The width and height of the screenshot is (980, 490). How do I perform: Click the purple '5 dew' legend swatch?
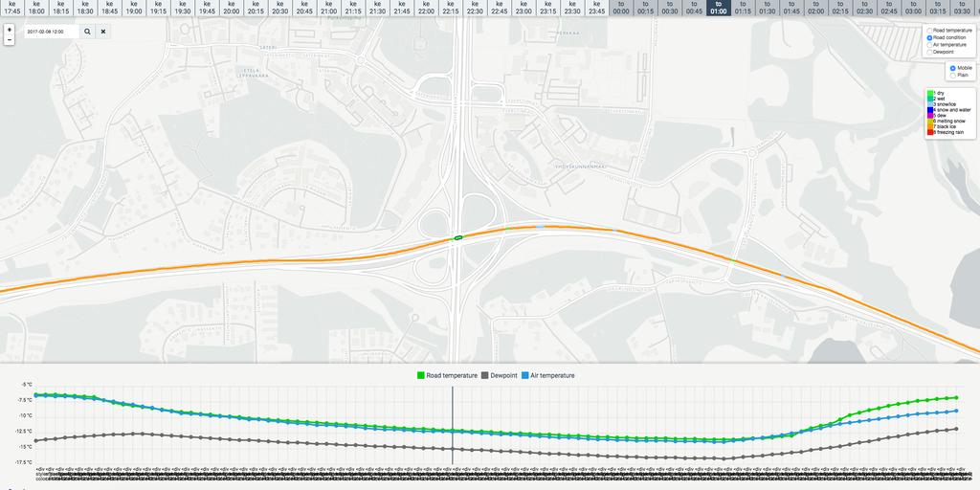930,115
